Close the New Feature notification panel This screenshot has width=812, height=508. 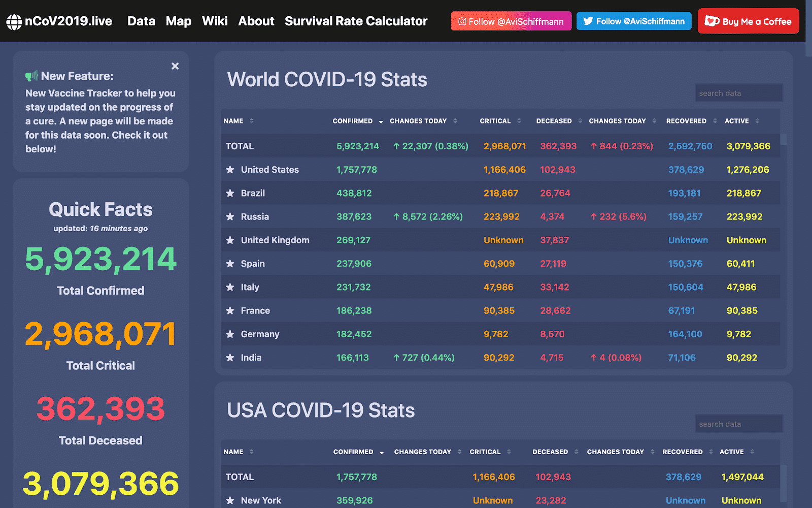(x=175, y=66)
